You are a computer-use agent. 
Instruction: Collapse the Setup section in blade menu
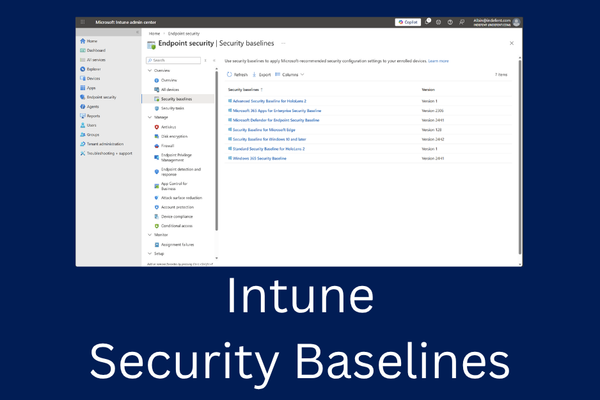(x=150, y=254)
